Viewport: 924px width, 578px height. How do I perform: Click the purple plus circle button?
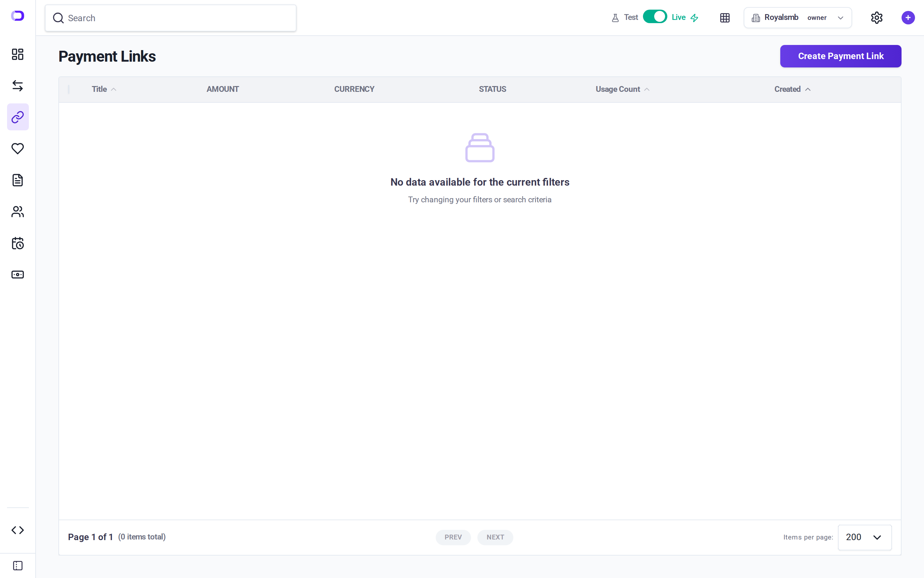(908, 18)
